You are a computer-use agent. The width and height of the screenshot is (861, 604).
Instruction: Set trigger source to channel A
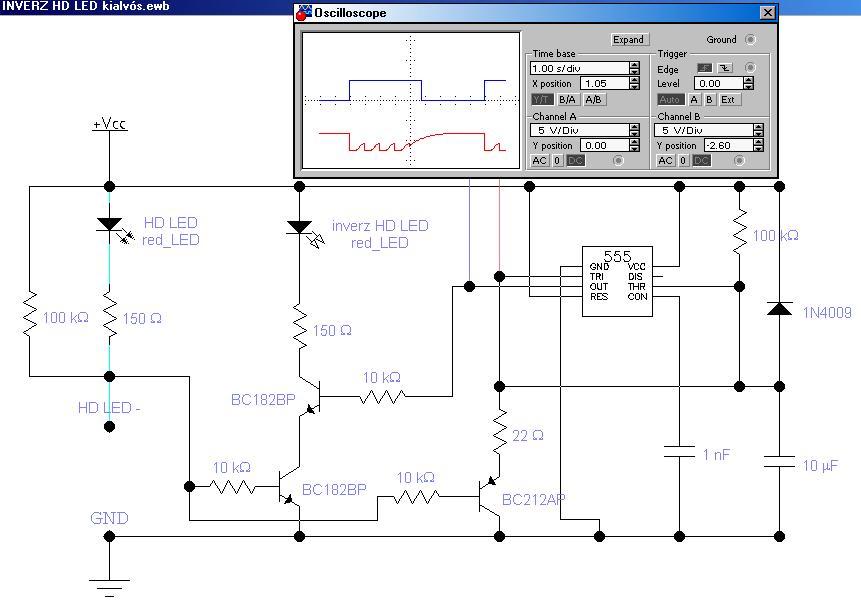694,99
